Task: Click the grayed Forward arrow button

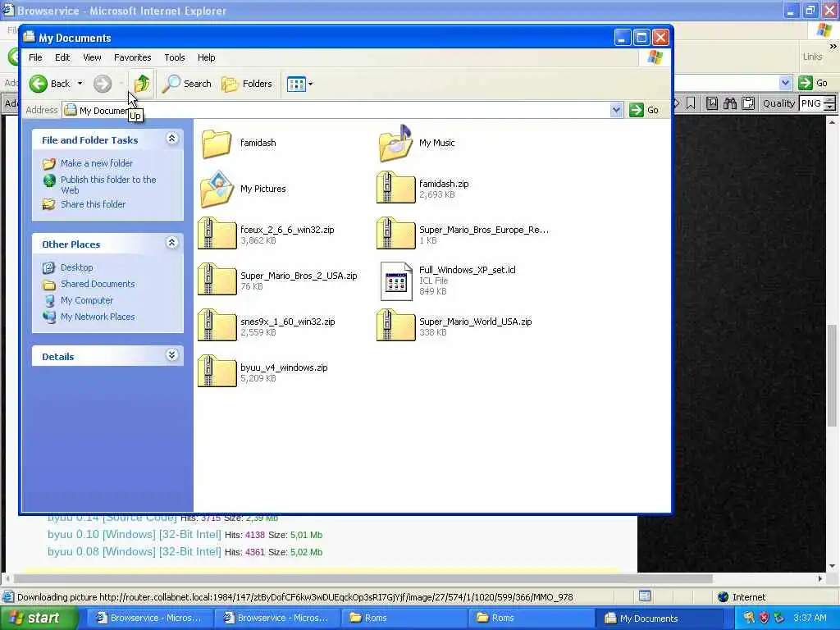Action: click(103, 84)
